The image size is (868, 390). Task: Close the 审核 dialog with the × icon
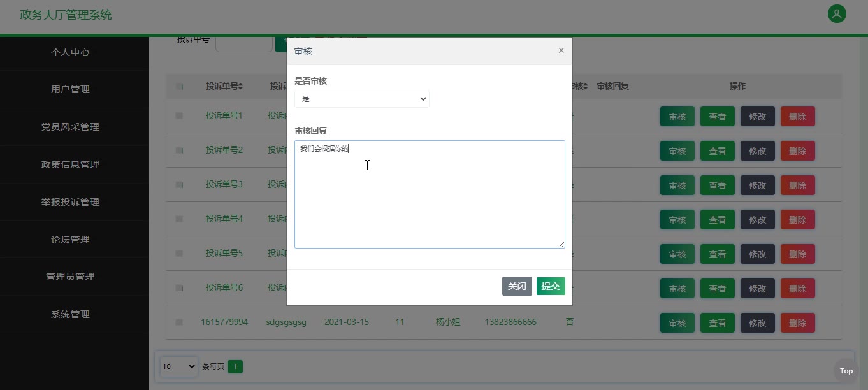tap(561, 50)
